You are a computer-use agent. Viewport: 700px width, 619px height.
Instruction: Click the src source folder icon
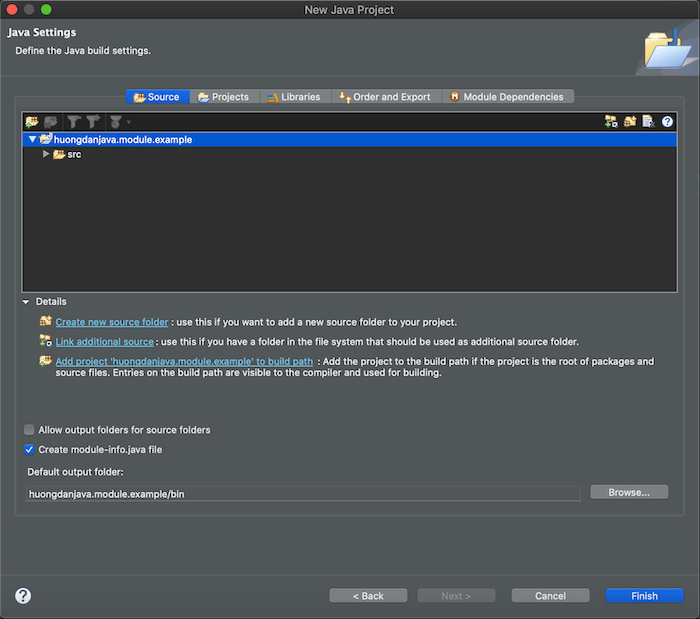pos(59,154)
